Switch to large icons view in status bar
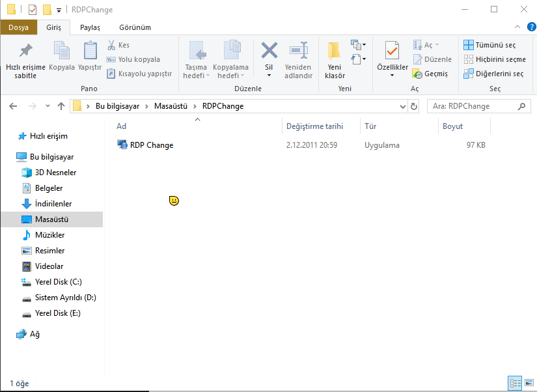Viewport: 537px width, 392px height. 528,383
